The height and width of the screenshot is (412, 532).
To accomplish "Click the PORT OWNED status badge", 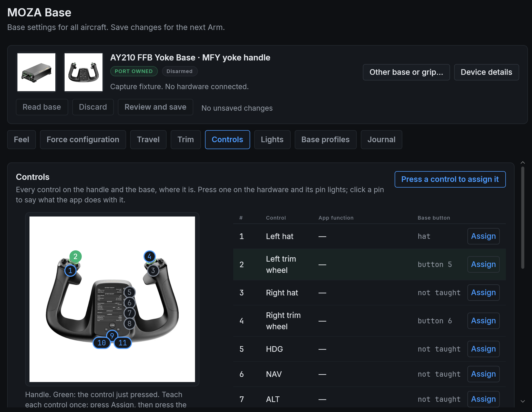I will pyautogui.click(x=134, y=71).
